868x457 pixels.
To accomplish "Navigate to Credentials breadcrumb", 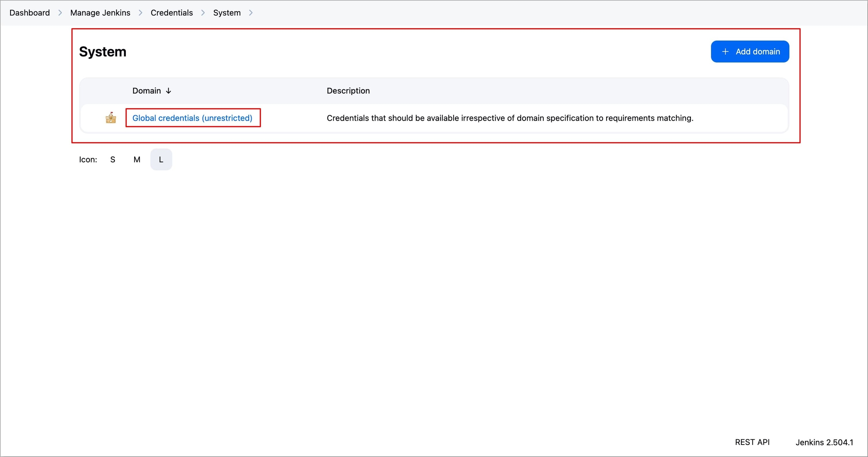I will click(x=171, y=13).
